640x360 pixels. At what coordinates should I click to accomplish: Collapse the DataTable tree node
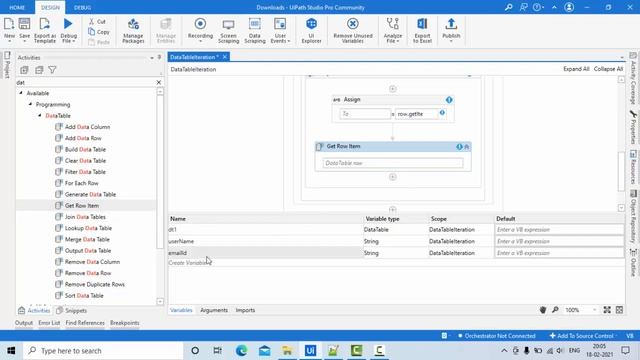[40, 116]
